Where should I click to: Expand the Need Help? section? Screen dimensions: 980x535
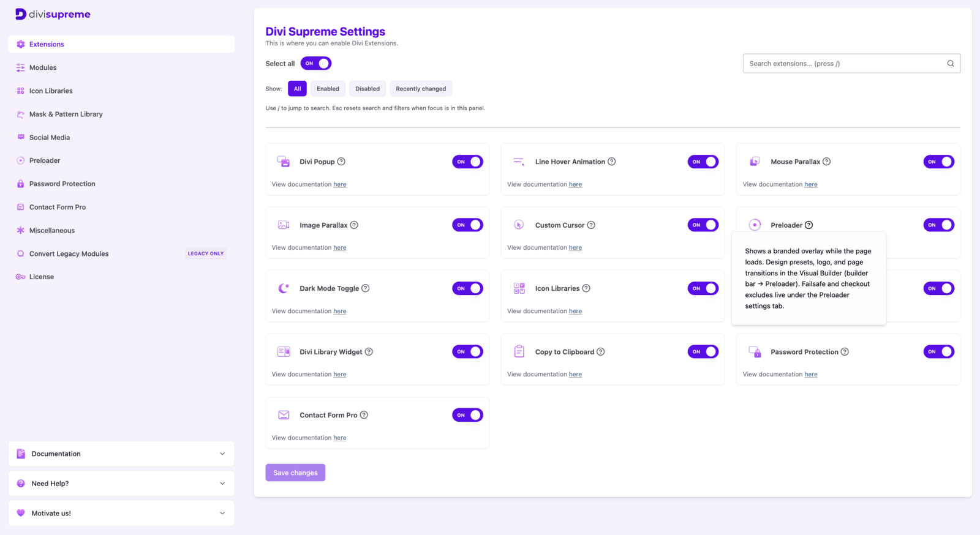(121, 484)
